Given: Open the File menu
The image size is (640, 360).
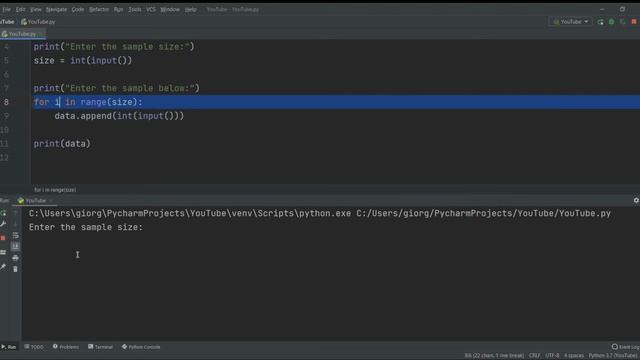Looking at the screenshot, I should pyautogui.click(x=7, y=9).
